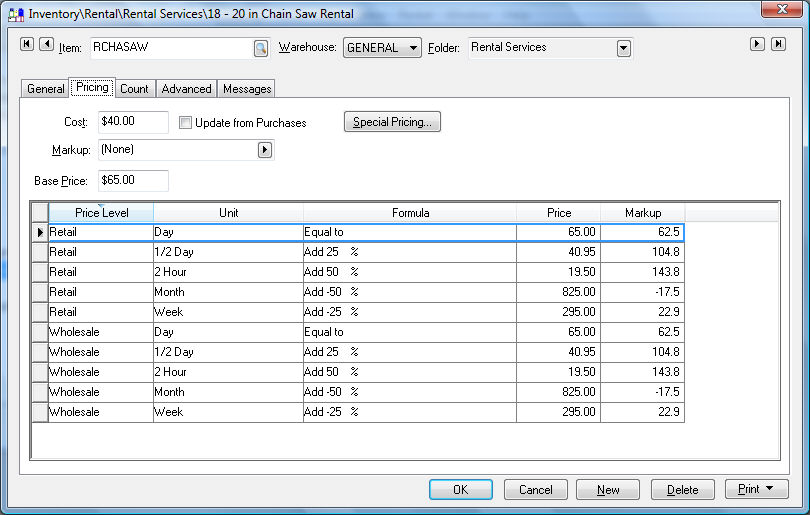Image resolution: width=810 pixels, height=515 pixels.
Task: Go to the next item record
Action: [x=758, y=44]
